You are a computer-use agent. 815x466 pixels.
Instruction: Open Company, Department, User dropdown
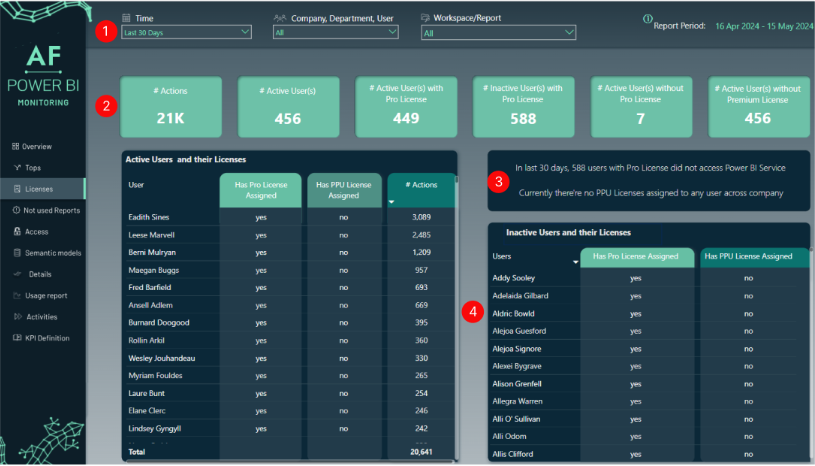336,32
